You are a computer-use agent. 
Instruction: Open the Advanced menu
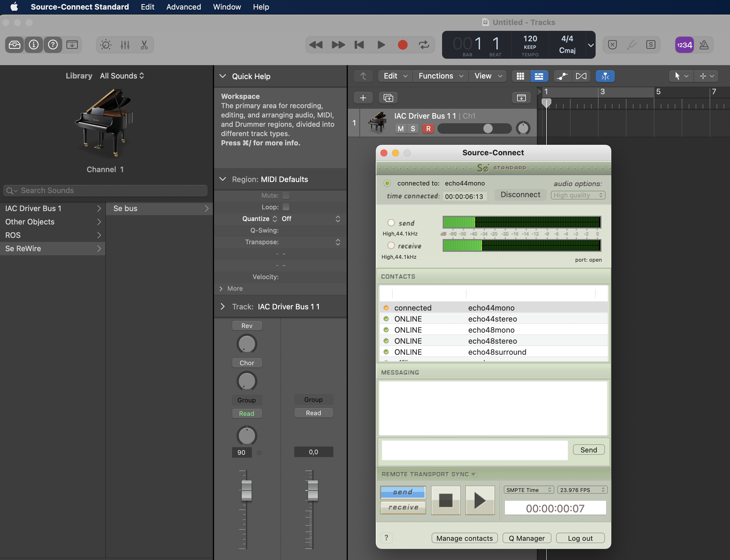tap(183, 7)
